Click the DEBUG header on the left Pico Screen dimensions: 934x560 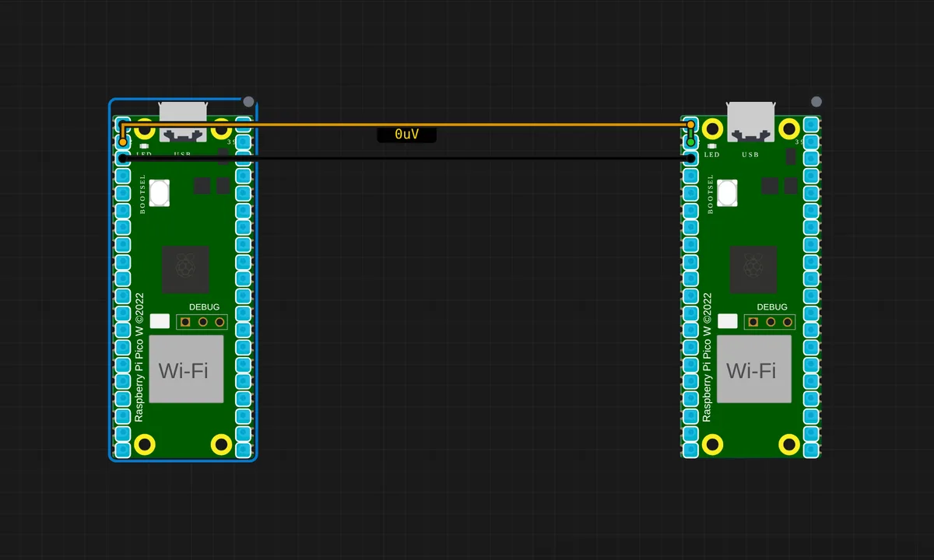(x=202, y=321)
